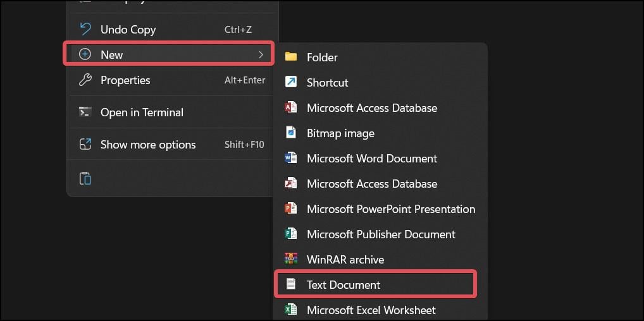Click the Excel worksheet icon
The width and height of the screenshot is (644, 321).
pos(291,310)
